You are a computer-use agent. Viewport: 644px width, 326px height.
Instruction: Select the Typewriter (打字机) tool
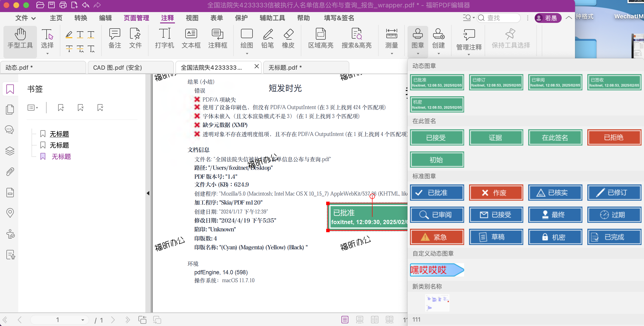(164, 38)
